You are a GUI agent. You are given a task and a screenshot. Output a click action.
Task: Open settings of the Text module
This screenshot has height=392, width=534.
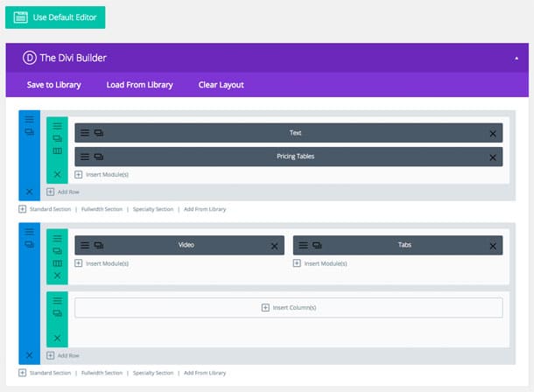tap(85, 133)
